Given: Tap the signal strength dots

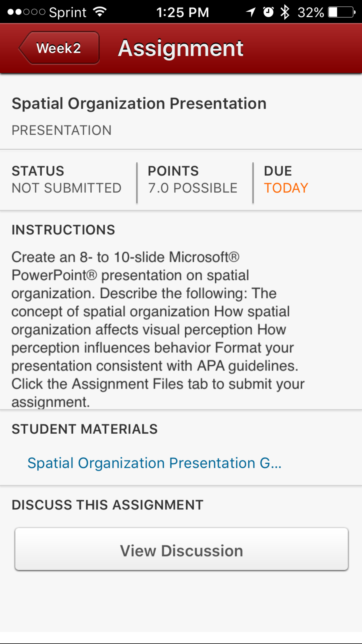Looking at the screenshot, I should point(26,12).
